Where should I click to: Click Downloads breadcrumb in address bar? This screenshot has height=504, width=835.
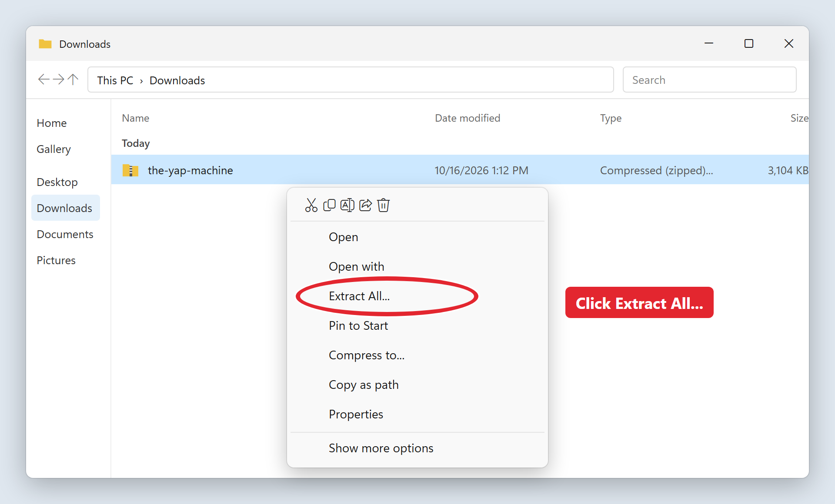pyautogui.click(x=177, y=80)
